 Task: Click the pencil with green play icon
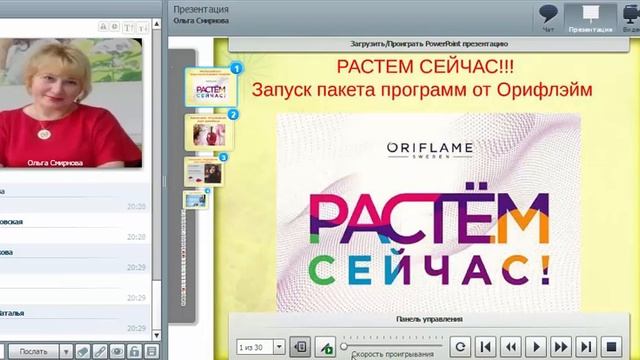pyautogui.click(x=326, y=347)
